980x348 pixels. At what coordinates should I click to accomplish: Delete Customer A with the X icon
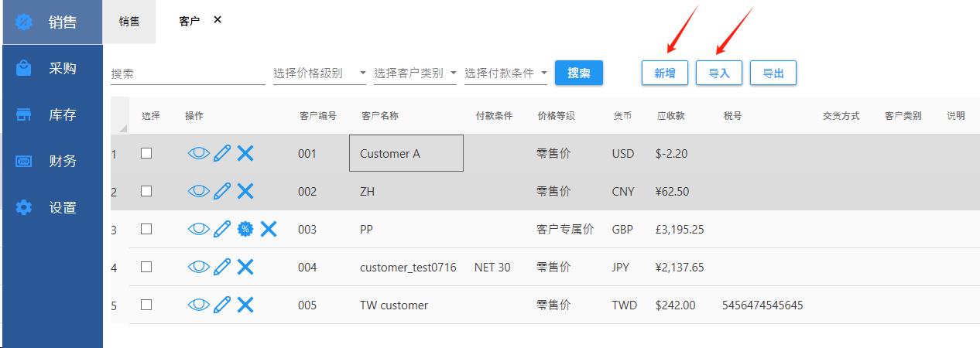[245, 153]
